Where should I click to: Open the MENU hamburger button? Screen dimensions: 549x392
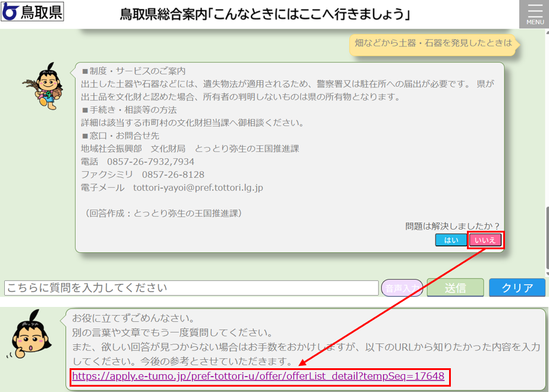(x=534, y=14)
